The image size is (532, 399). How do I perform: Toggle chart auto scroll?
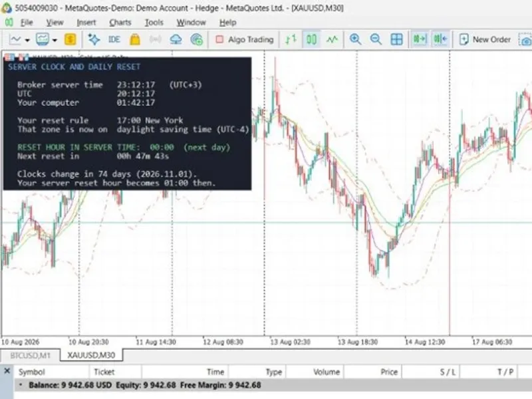[420, 39]
